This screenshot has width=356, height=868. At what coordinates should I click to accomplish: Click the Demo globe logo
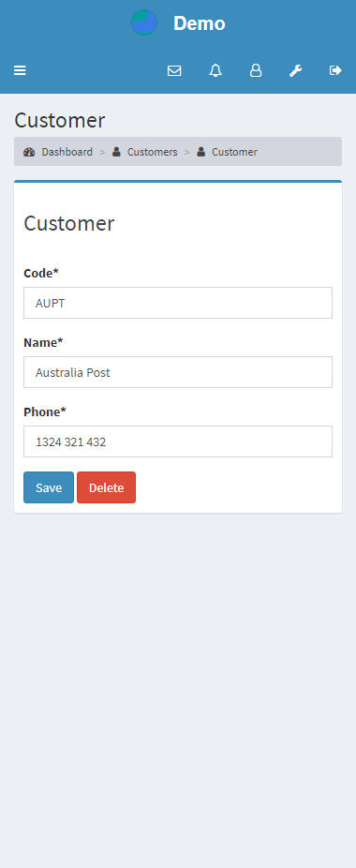(x=144, y=22)
